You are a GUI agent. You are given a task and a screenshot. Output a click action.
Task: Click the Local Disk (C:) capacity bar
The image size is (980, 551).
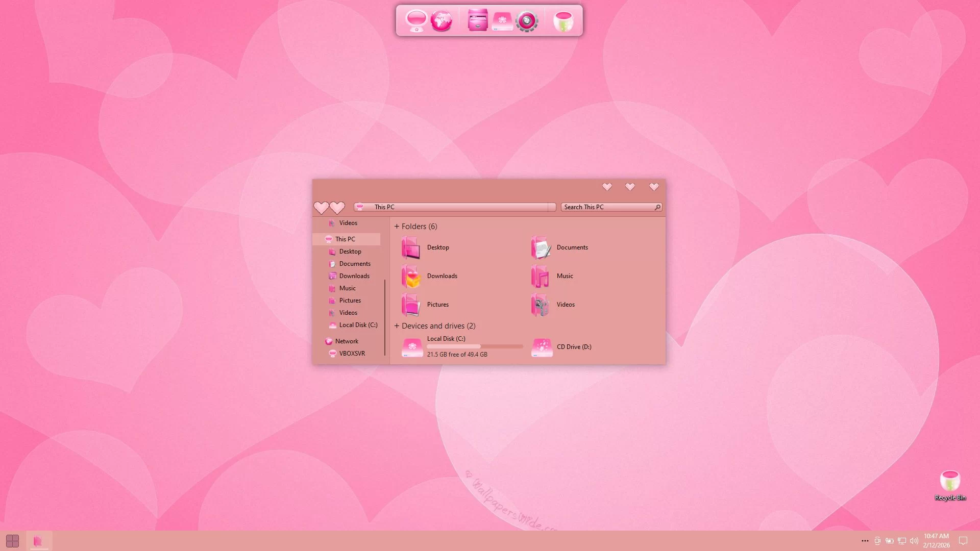(x=475, y=346)
